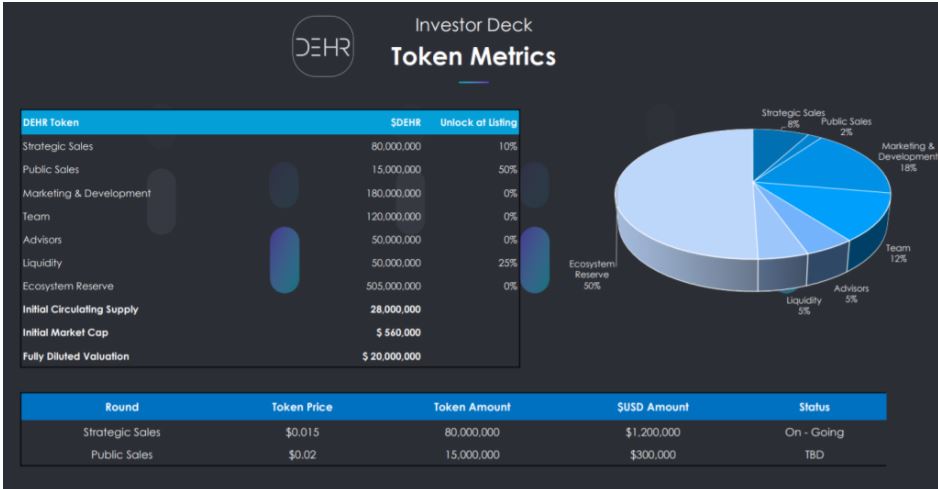Click the "Ecosystem Reserve" row label in the table

[x=68, y=286]
